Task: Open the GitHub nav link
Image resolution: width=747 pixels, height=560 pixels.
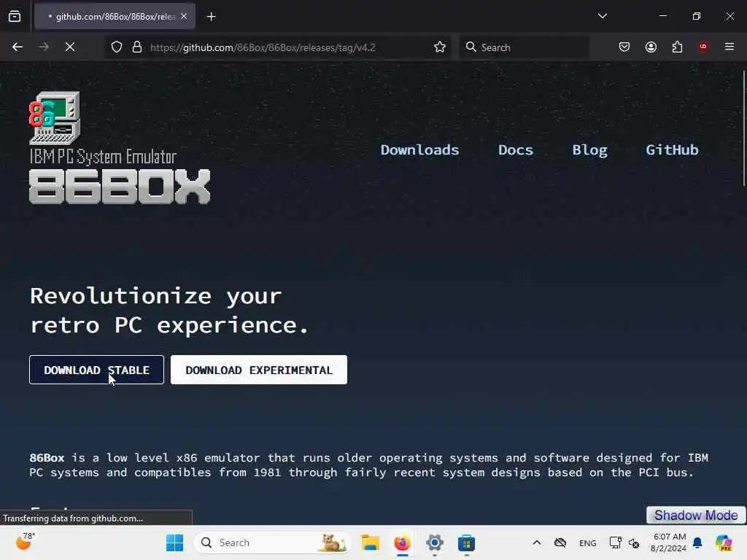Action: point(672,150)
